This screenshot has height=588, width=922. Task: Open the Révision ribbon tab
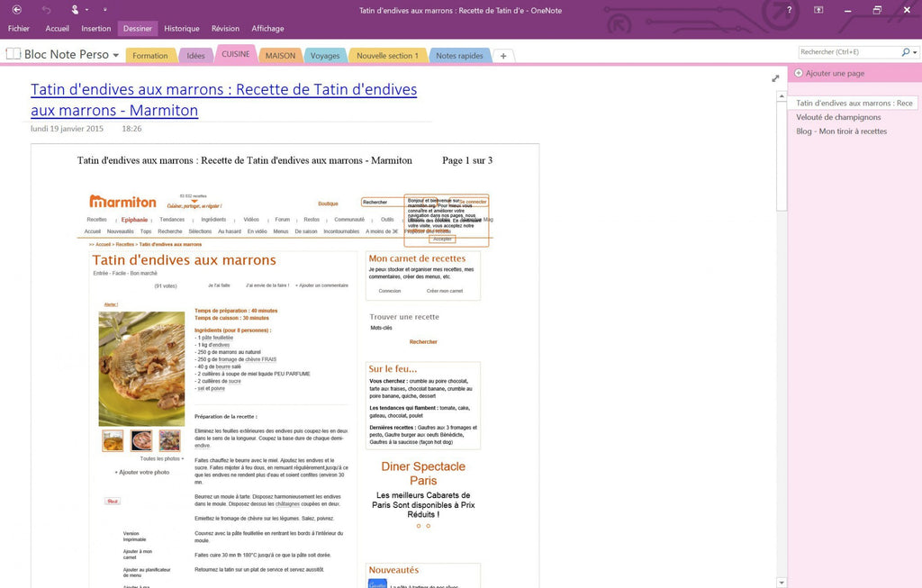pos(225,28)
